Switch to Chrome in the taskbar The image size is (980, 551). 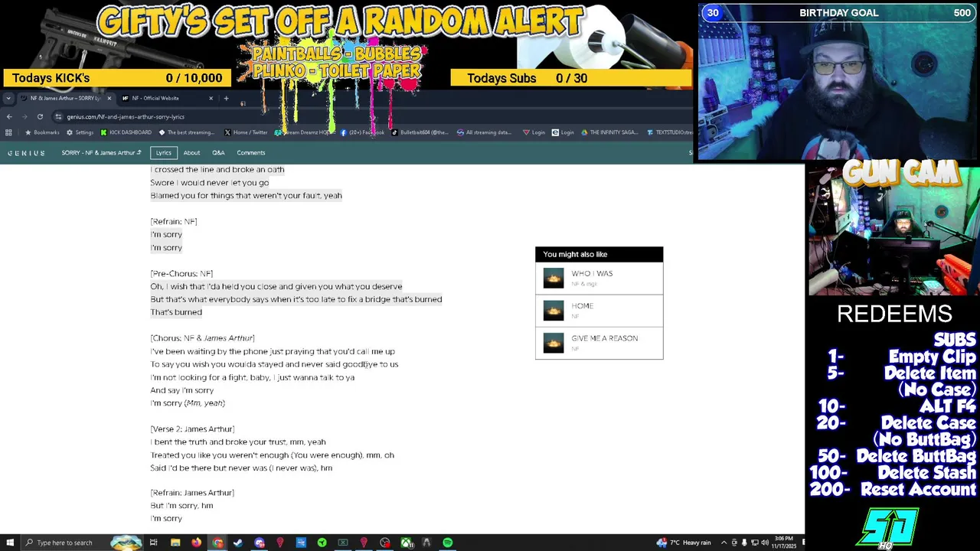pos(217,543)
